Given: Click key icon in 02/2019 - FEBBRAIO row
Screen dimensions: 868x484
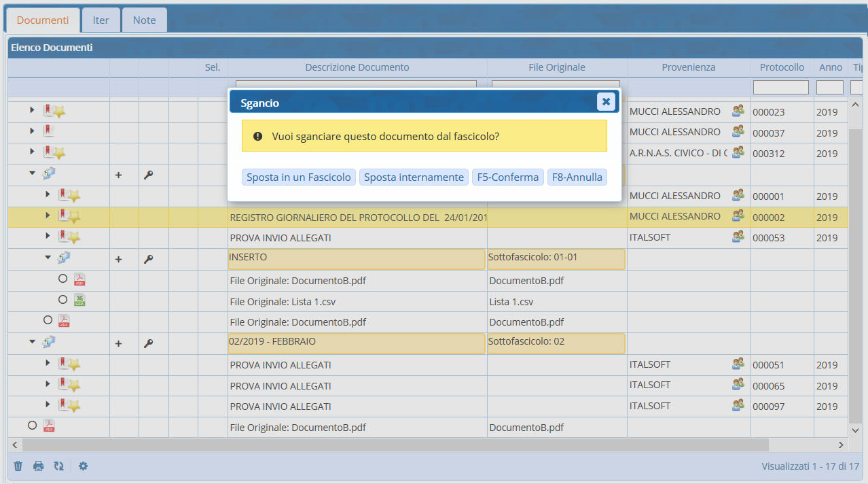Looking at the screenshot, I should (148, 343).
